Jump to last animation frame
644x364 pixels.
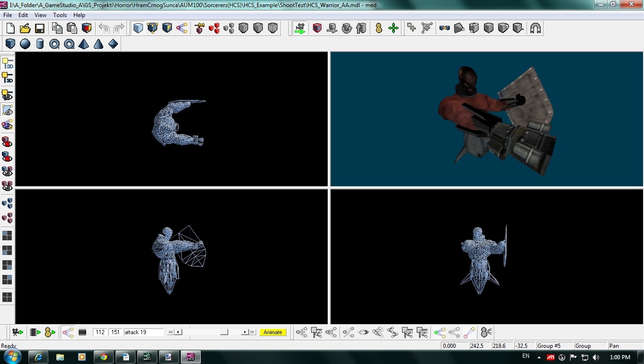(252, 332)
